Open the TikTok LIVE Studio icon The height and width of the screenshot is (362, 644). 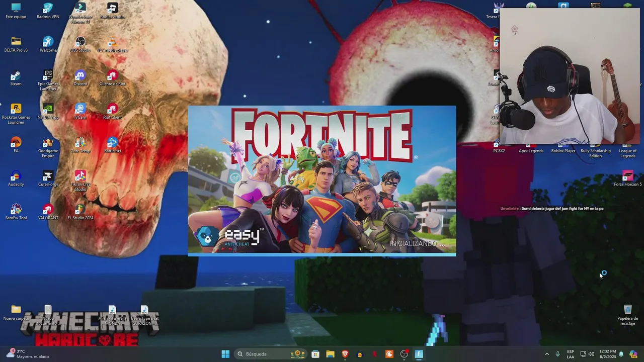pos(80,180)
